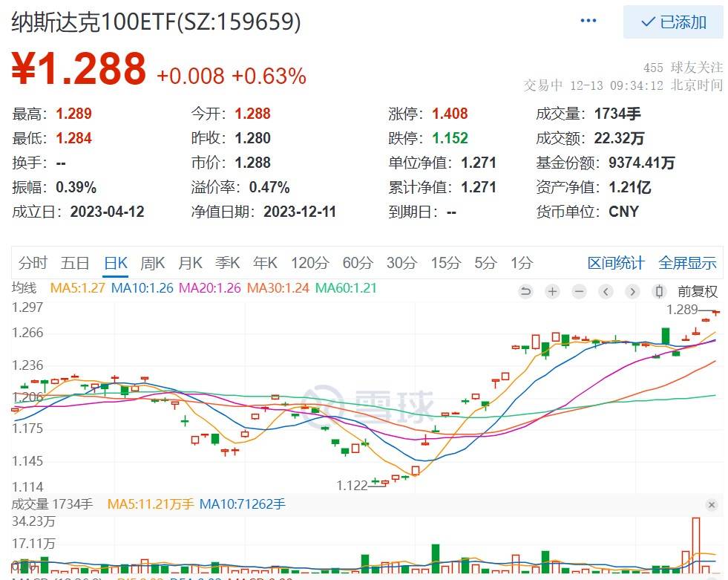This screenshot has height=580, width=728.
Task: Switch to 5分 interval tab
Action: coord(485,263)
